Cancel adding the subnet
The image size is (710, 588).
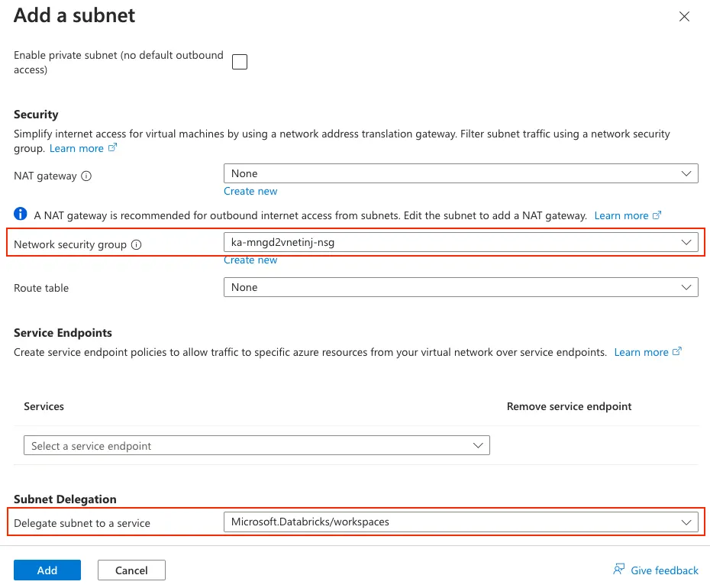[131, 570]
